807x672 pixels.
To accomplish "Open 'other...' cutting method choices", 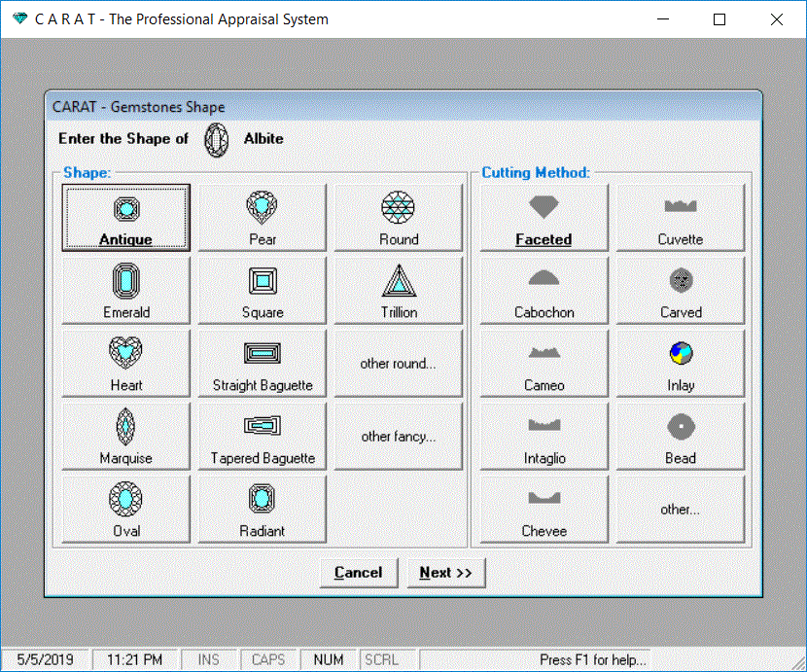I will click(x=680, y=510).
